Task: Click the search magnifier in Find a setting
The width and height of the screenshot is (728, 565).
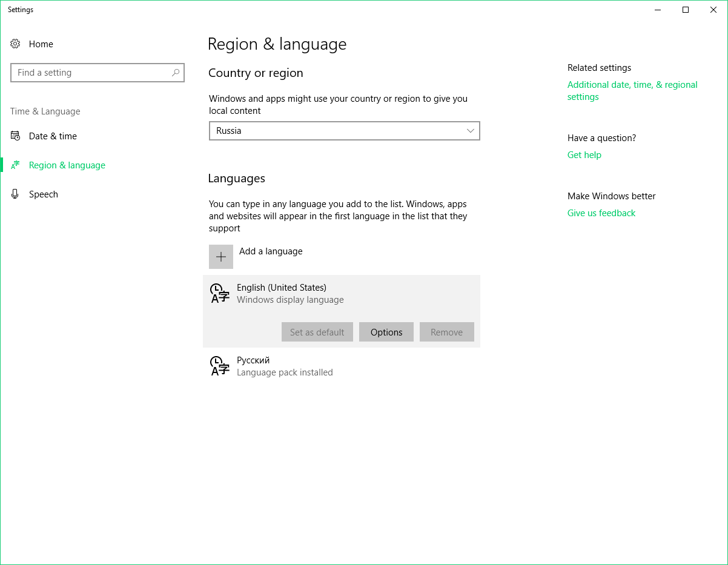Action: [x=176, y=73]
